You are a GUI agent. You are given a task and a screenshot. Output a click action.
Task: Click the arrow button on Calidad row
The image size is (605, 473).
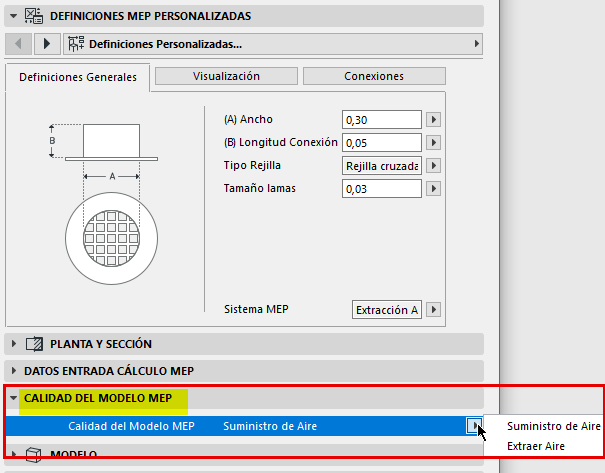tap(474, 426)
